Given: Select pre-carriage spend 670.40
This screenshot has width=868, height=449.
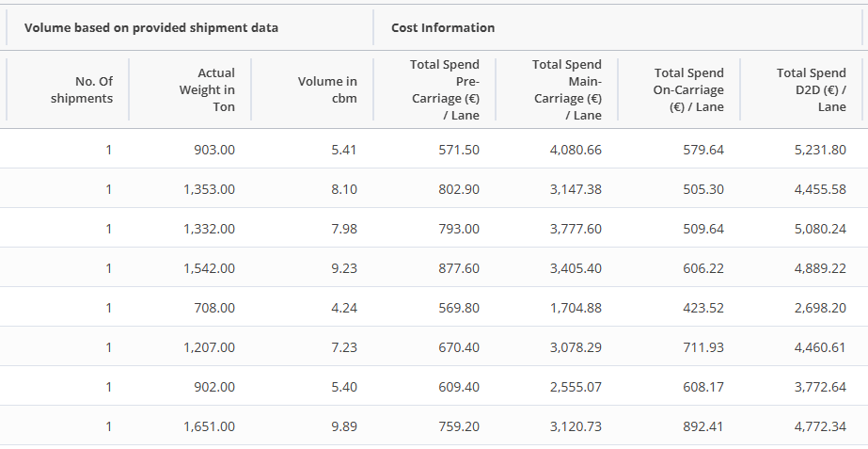Looking at the screenshot, I should (x=459, y=347).
